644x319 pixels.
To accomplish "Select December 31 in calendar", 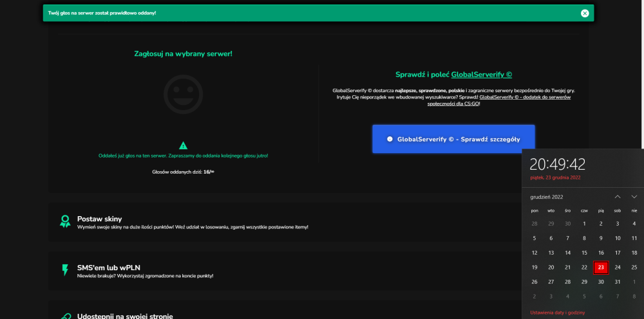I will pos(618,282).
